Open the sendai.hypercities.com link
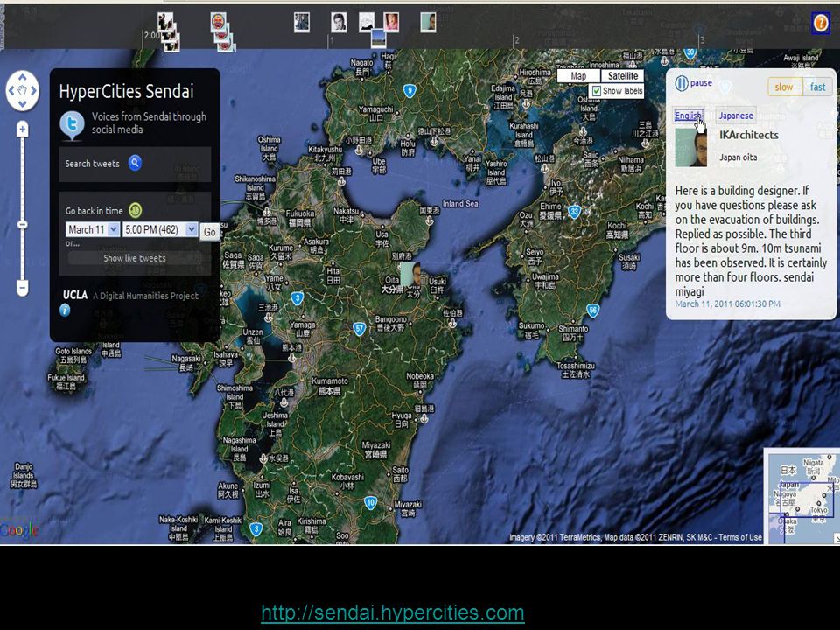Viewport: 840px width, 630px height. pos(393,612)
